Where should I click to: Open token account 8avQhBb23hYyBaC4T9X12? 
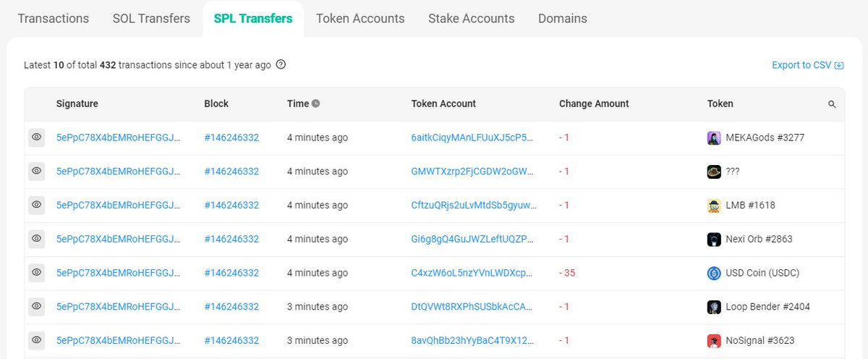(x=474, y=340)
